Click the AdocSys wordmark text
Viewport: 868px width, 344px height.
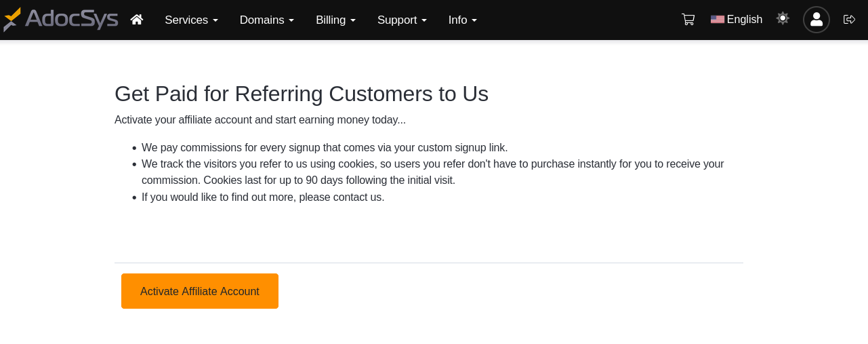71,19
